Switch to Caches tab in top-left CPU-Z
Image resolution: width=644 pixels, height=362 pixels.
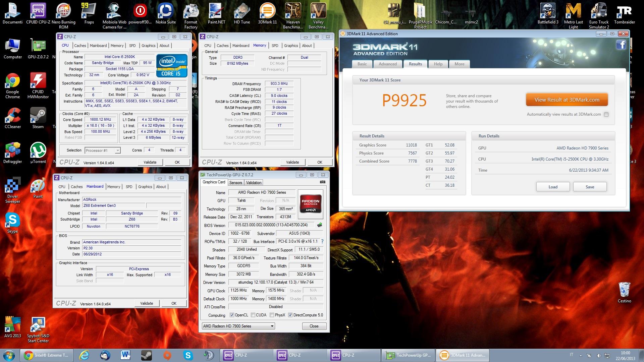(x=80, y=46)
